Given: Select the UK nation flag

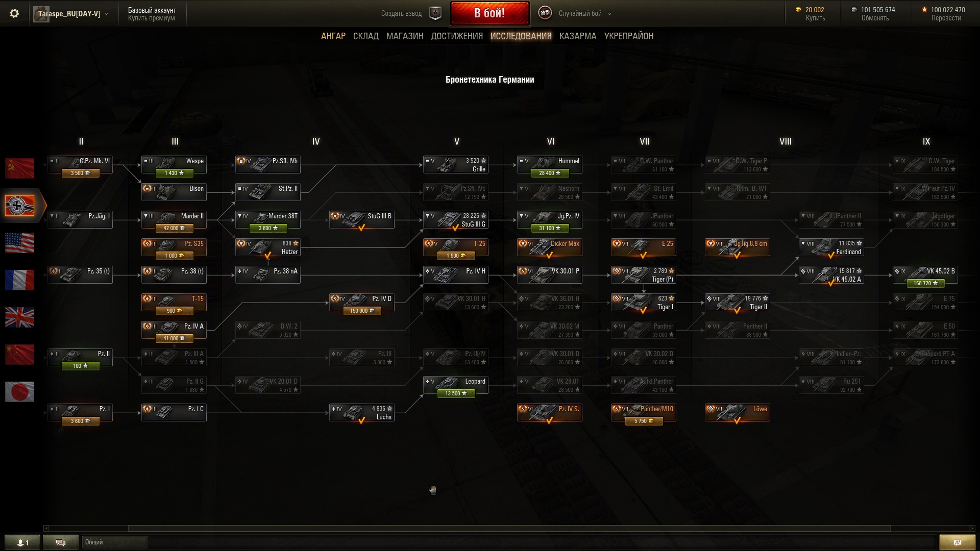Looking at the screenshot, I should (x=19, y=317).
